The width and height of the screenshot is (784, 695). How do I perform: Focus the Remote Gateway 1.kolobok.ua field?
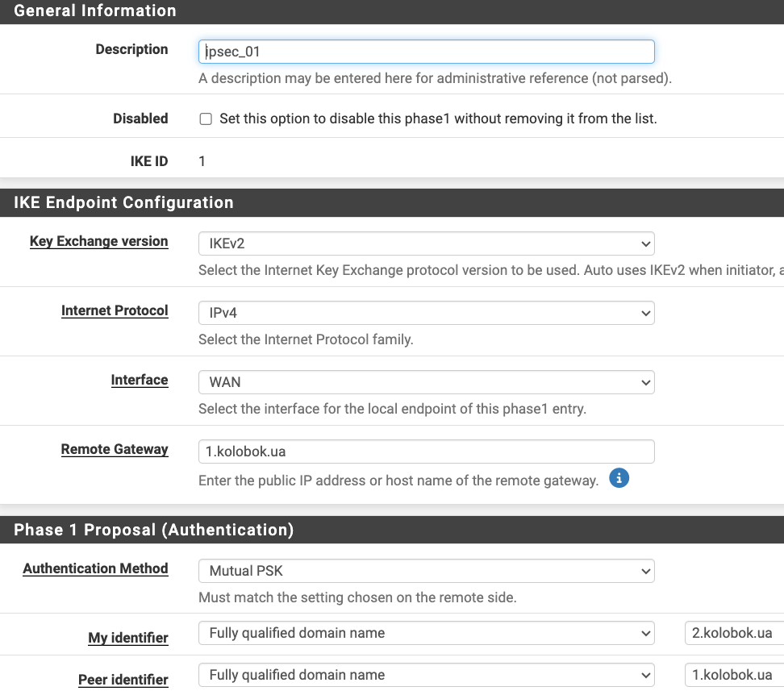(x=427, y=452)
